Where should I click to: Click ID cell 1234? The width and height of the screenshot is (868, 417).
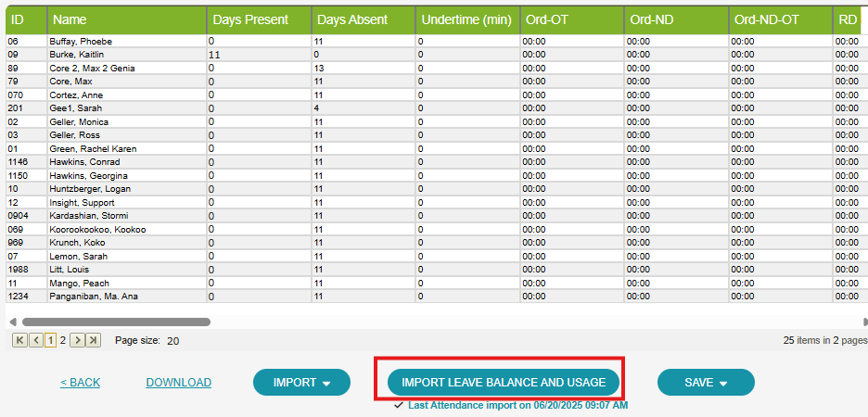pos(18,297)
